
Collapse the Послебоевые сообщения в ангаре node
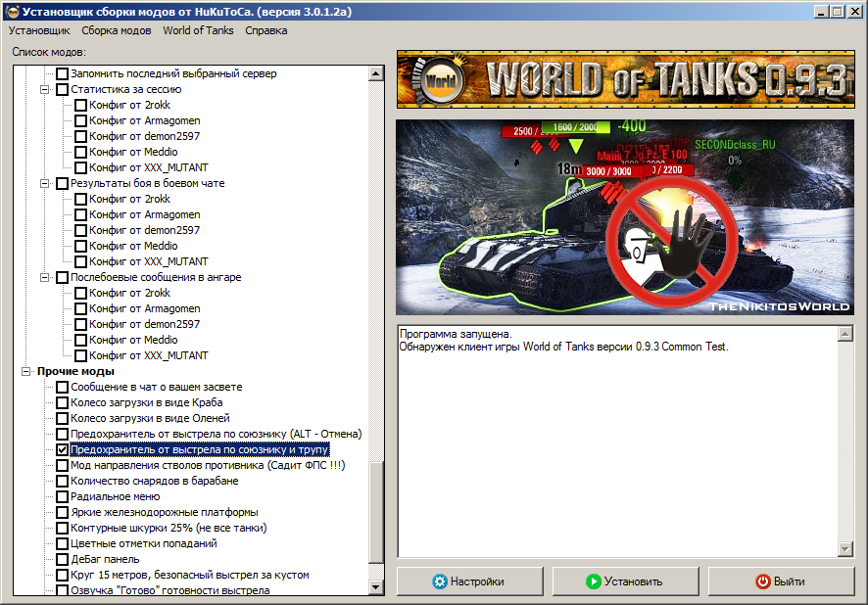coord(44,277)
